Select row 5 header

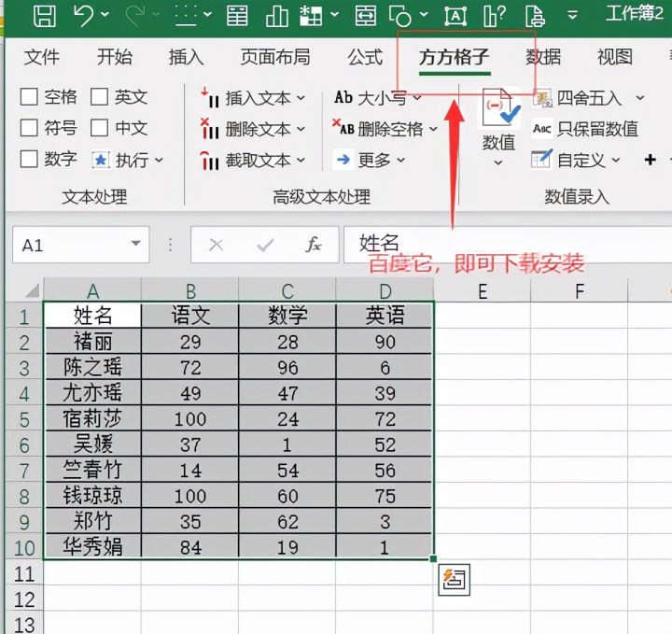24,419
